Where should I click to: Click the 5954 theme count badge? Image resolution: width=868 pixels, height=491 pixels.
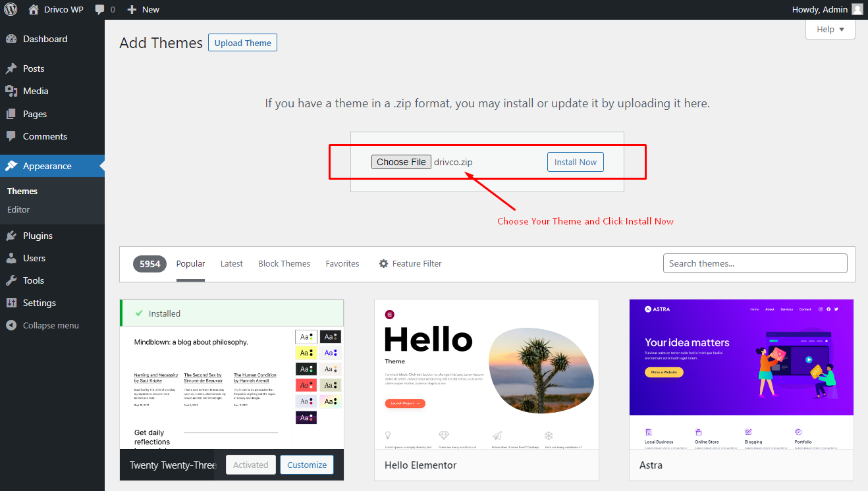(149, 263)
